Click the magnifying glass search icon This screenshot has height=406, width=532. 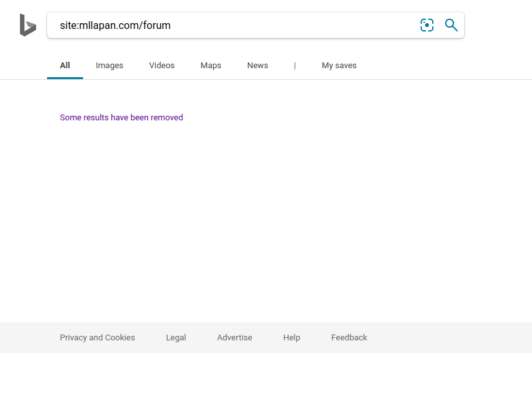(451, 25)
